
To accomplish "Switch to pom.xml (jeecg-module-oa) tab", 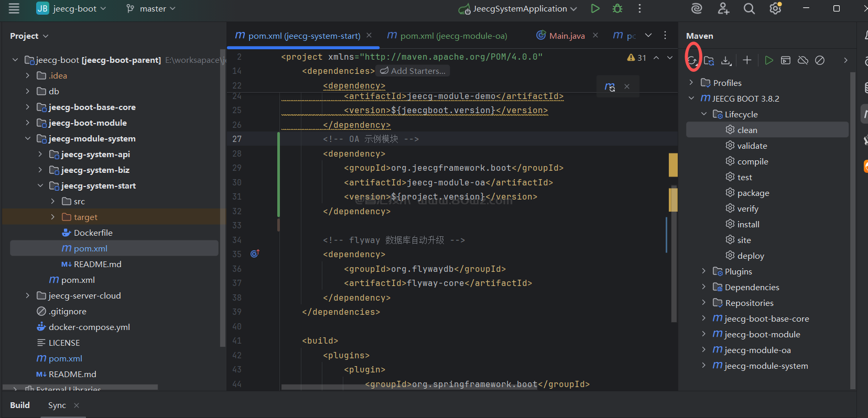I will [447, 36].
